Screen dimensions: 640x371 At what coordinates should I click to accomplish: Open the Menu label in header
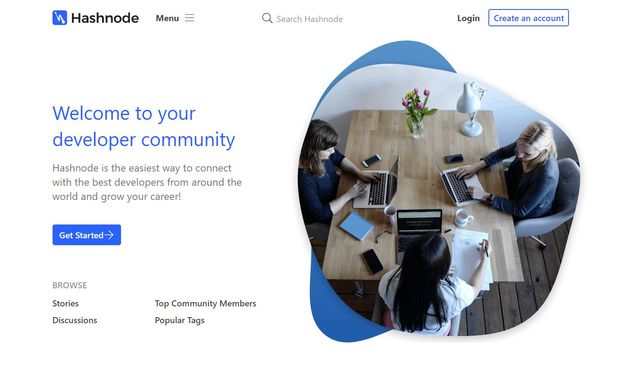pyautogui.click(x=167, y=18)
